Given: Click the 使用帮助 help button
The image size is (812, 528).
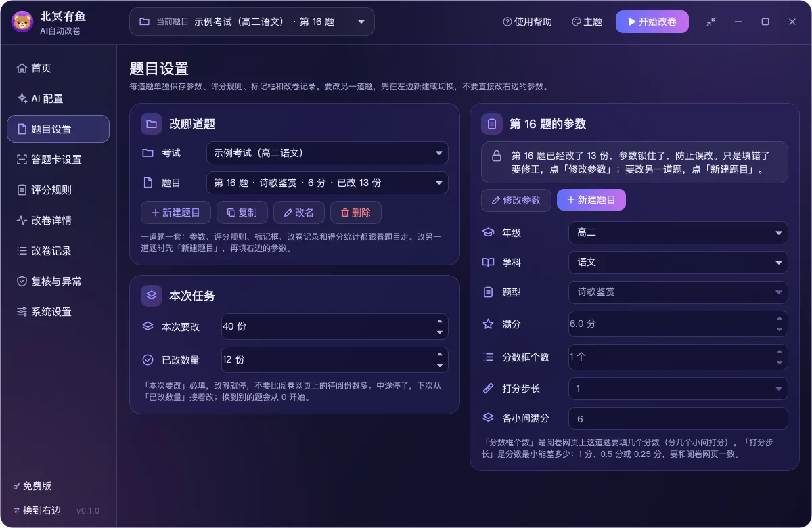Looking at the screenshot, I should 527,22.
